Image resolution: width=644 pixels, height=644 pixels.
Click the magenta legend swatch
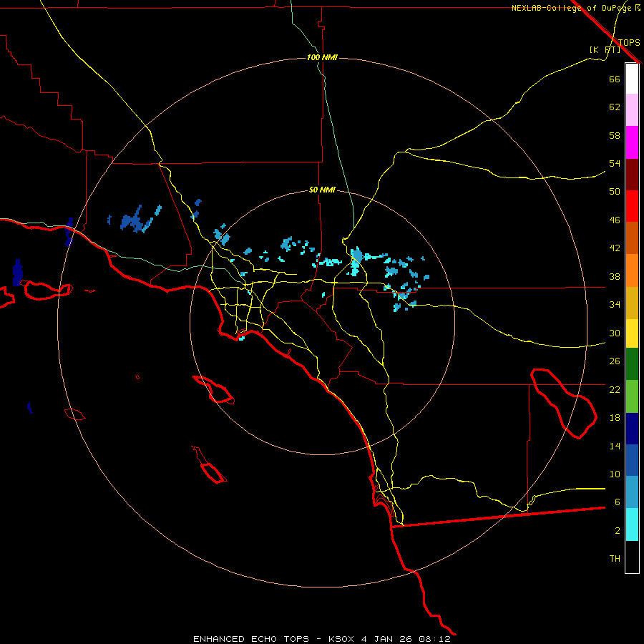click(x=632, y=142)
